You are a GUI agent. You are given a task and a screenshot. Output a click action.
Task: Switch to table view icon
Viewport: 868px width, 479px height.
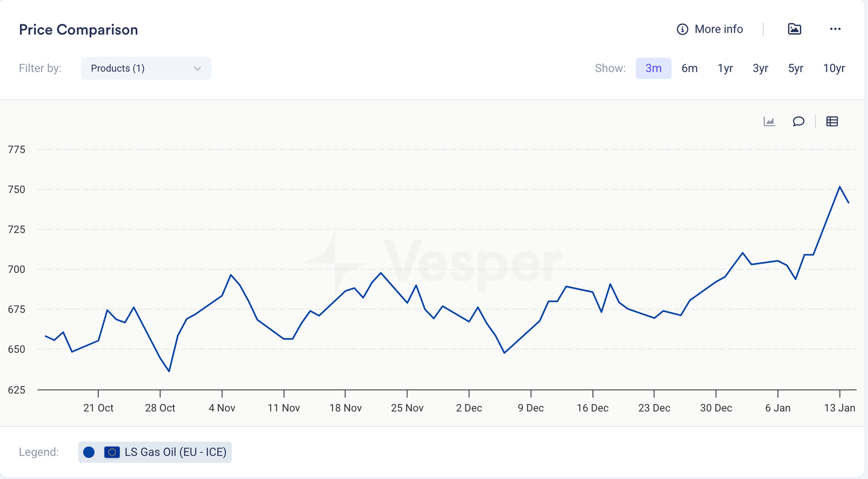[832, 122]
